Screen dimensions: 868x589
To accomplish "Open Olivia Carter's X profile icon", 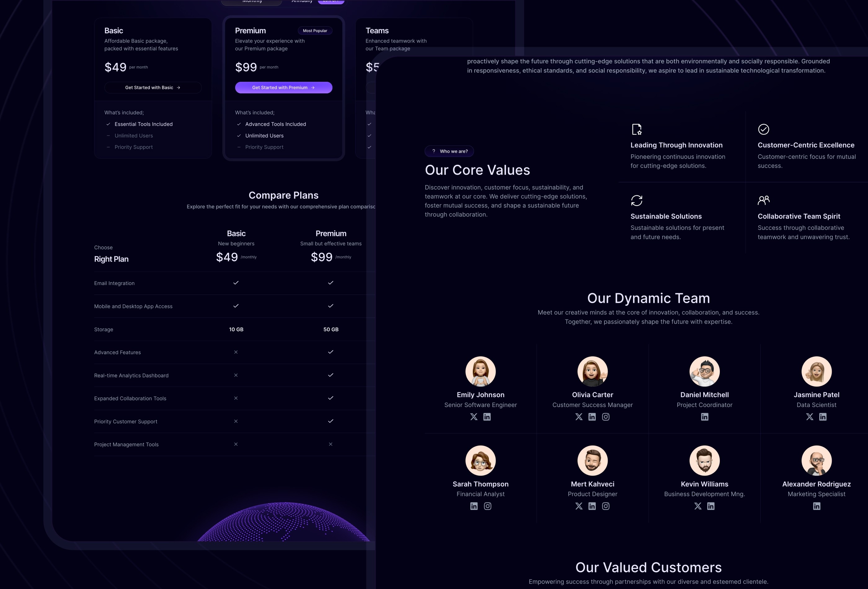I will pyautogui.click(x=579, y=417).
